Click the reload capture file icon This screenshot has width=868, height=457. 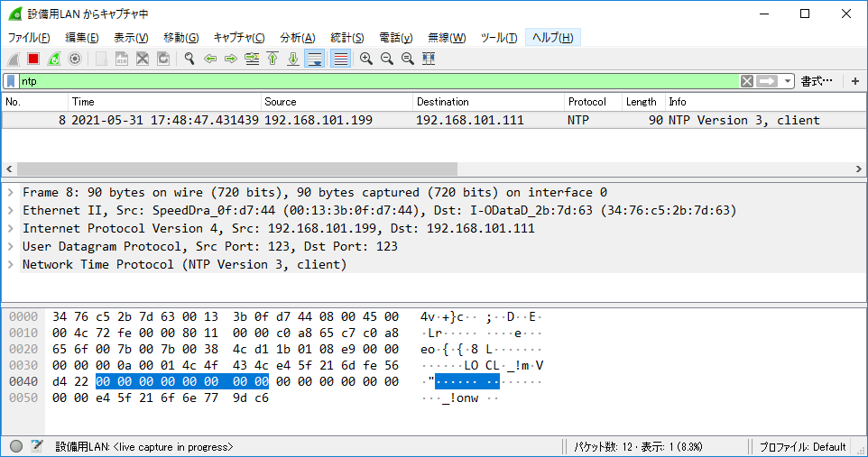tap(163, 59)
